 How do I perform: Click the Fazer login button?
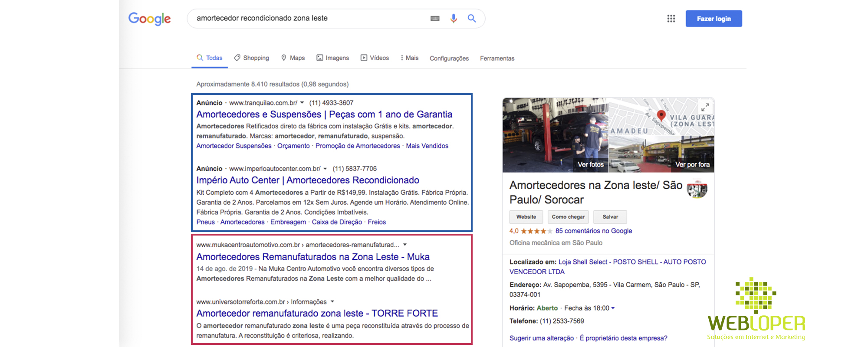(713, 19)
